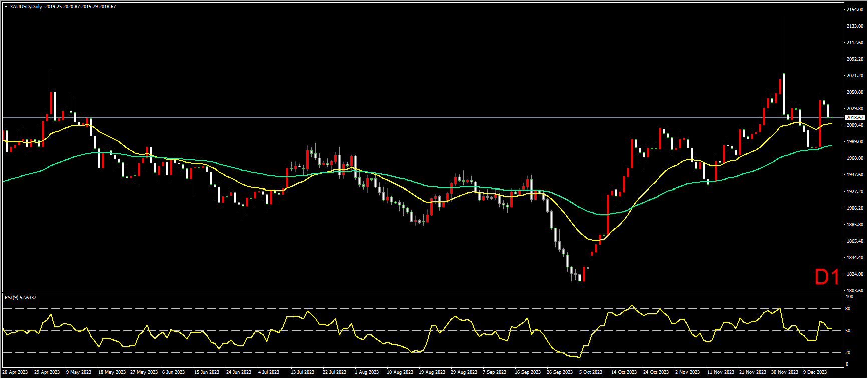
Task: Click the 5 Oct 2023 date label
Action: (x=591, y=373)
